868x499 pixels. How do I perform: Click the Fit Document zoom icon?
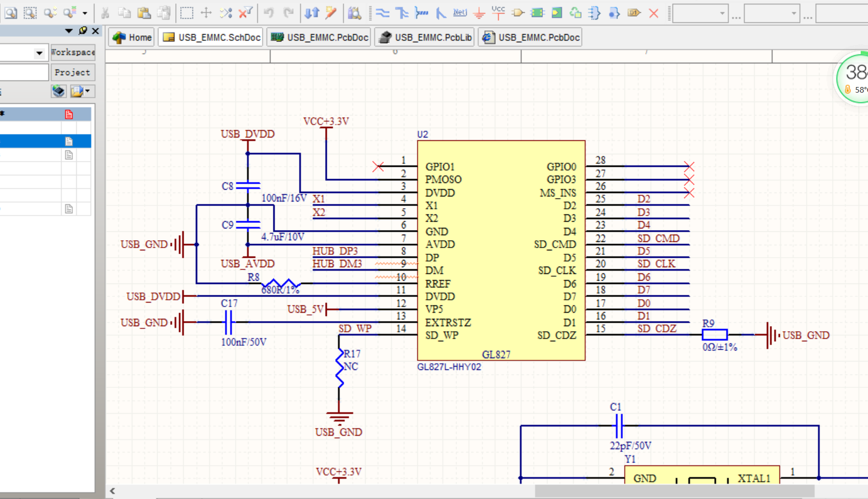11,12
